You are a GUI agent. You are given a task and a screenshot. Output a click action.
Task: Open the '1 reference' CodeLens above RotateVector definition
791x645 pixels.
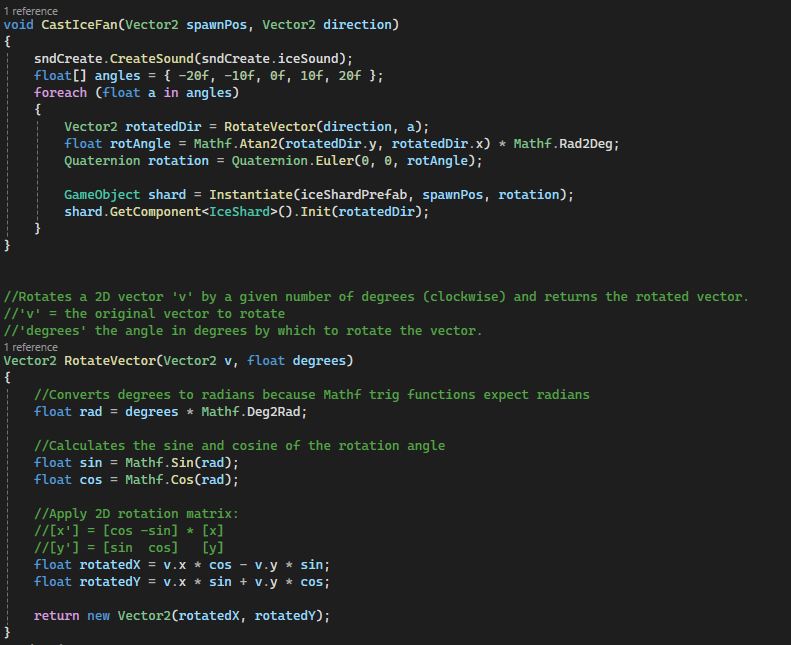click(31, 347)
